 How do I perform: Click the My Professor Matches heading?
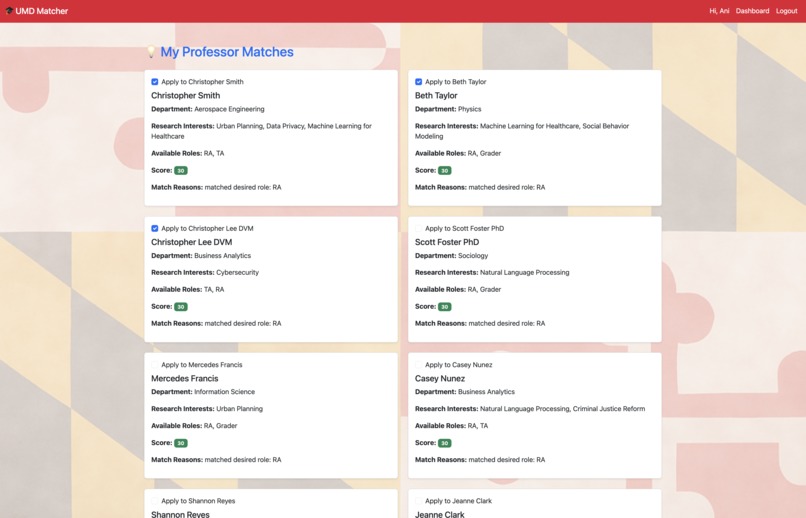click(x=227, y=52)
